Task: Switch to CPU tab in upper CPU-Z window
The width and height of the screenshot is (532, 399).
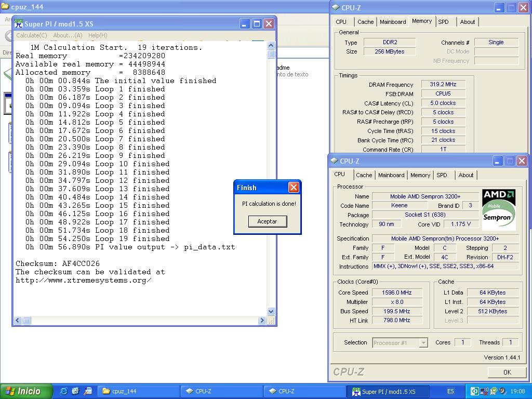Action: coord(341,22)
